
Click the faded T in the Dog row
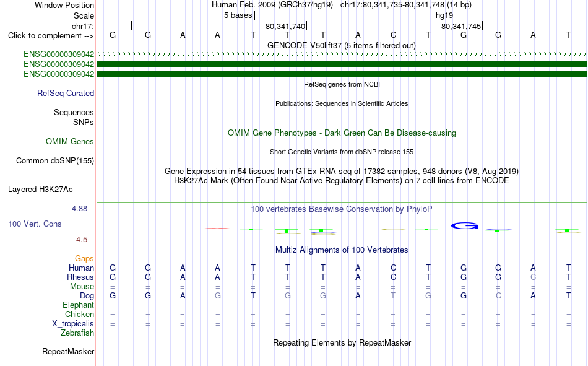pyautogui.click(x=393, y=296)
